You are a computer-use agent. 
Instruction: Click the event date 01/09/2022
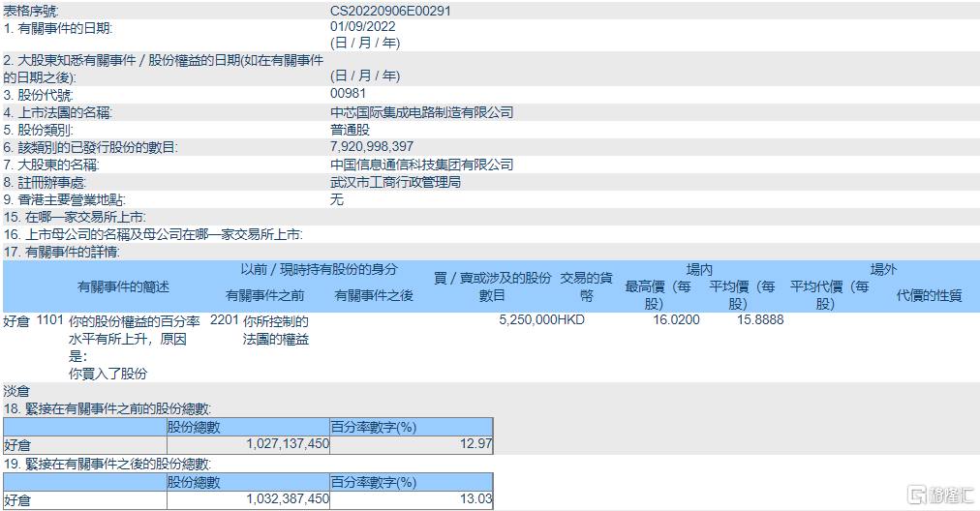pos(362,26)
